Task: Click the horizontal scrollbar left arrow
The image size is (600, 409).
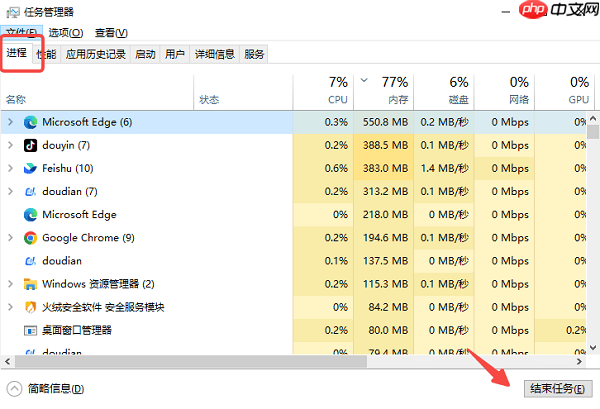Action: pyautogui.click(x=7, y=362)
